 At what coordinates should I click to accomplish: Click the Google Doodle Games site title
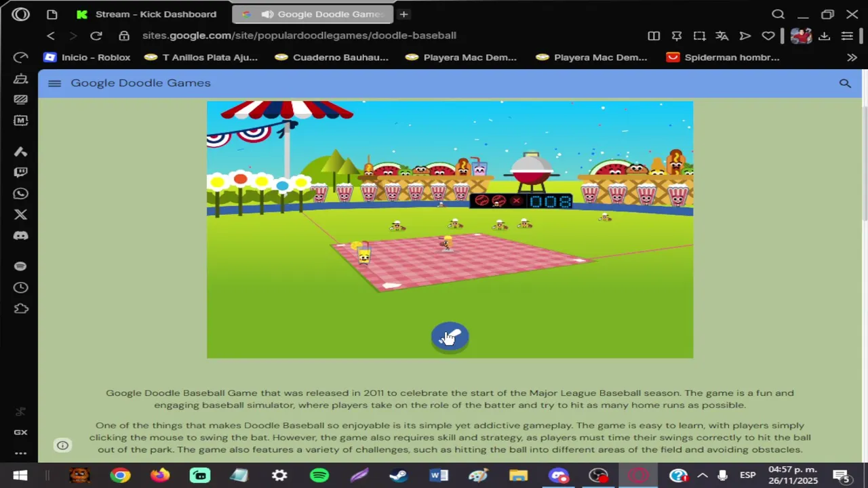click(140, 83)
